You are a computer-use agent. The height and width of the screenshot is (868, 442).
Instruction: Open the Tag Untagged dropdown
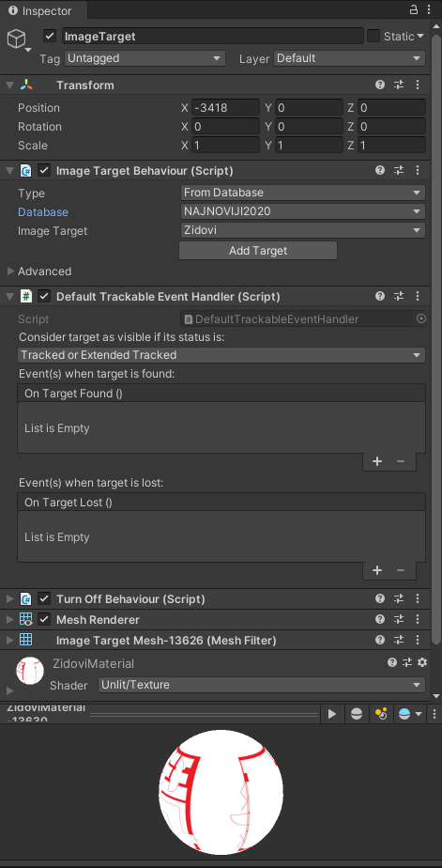click(x=145, y=58)
